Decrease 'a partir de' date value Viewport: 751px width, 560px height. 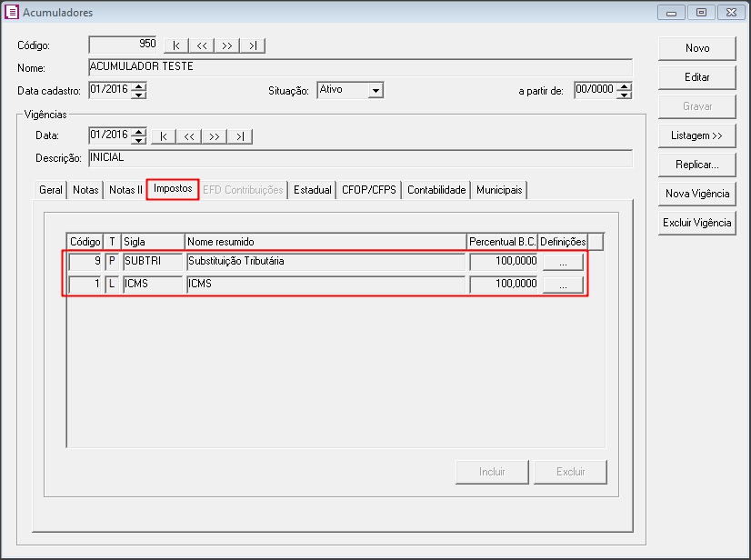click(x=624, y=95)
